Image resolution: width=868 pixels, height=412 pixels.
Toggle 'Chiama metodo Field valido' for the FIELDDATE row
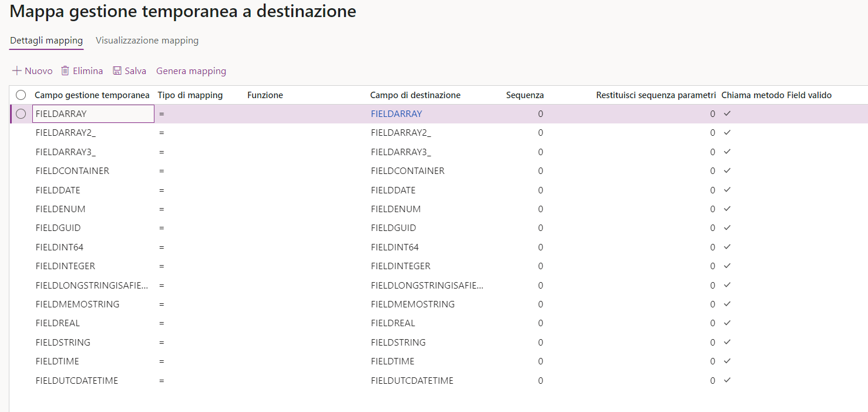727,190
